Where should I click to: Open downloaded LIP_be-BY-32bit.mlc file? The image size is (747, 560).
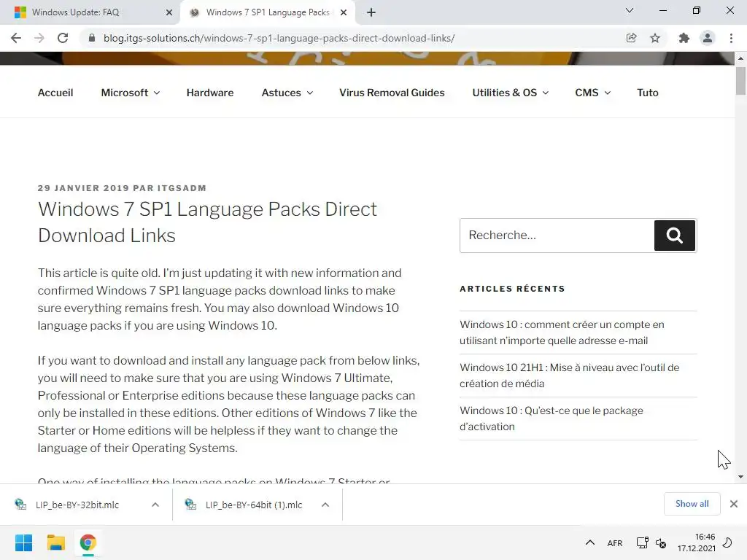(76, 505)
